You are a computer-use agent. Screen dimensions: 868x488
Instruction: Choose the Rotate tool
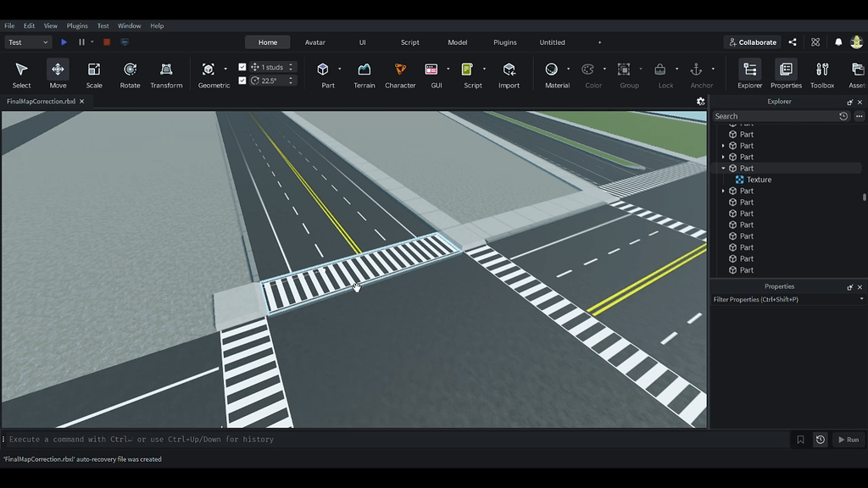coord(130,75)
